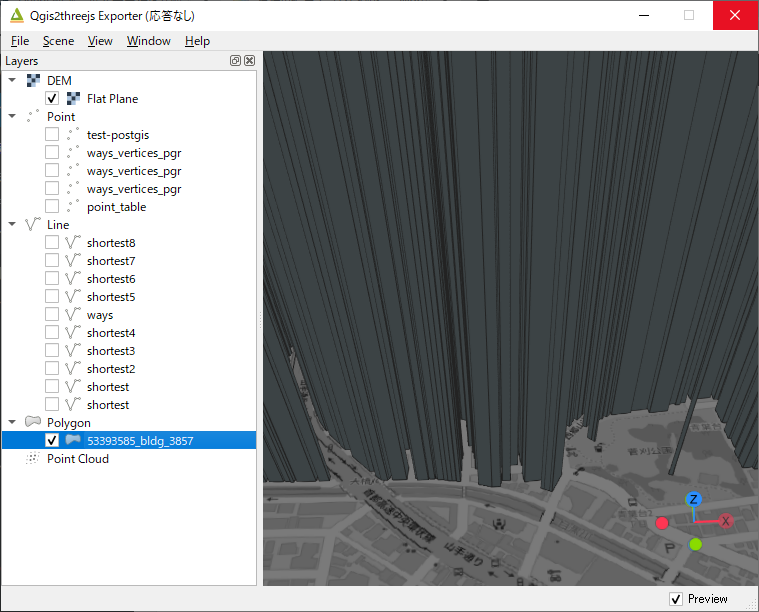759x612 pixels.
Task: Uncheck the Flat Plane layer checkbox
Action: [52, 99]
